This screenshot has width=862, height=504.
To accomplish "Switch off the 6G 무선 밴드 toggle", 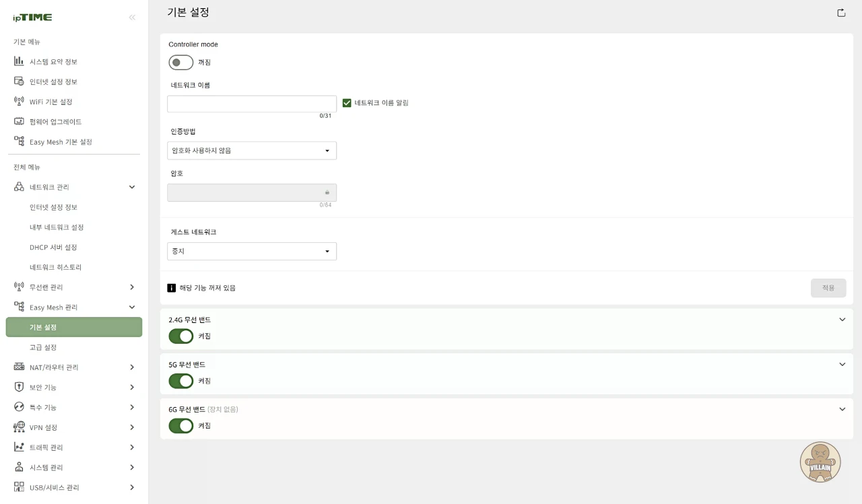I will (181, 425).
